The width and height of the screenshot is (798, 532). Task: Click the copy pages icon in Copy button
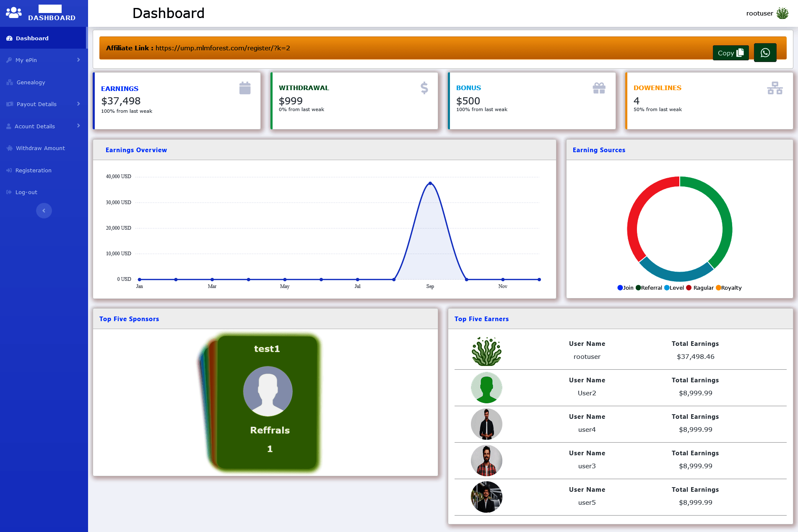click(740, 52)
